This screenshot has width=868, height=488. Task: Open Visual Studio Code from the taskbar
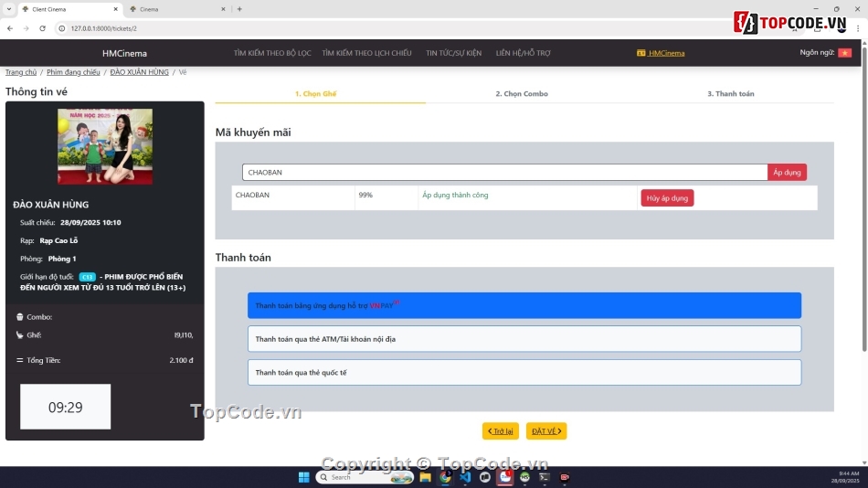[465, 477]
